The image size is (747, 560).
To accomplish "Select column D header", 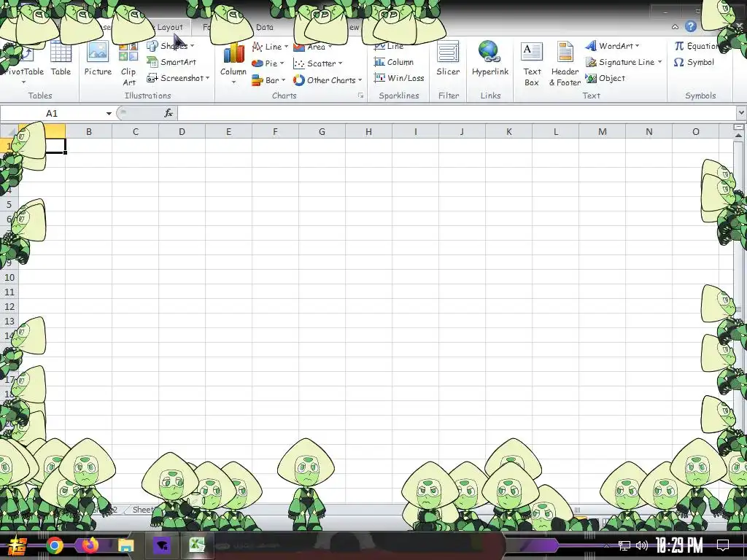I will (182, 131).
